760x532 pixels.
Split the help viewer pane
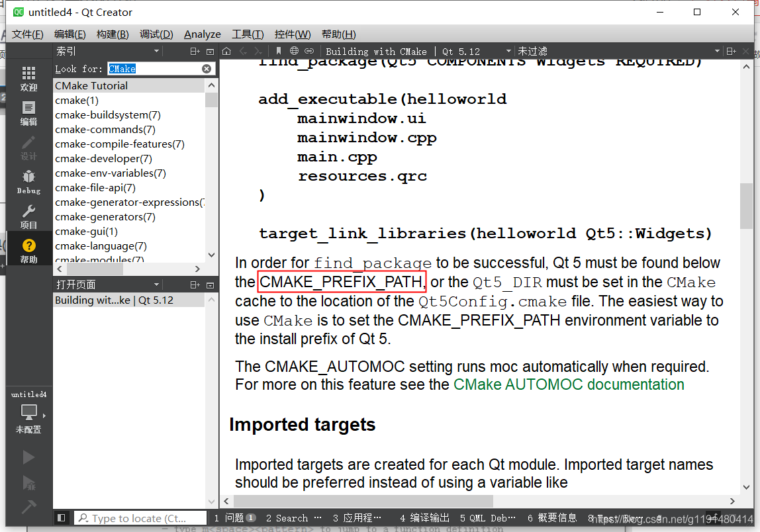[732, 51]
